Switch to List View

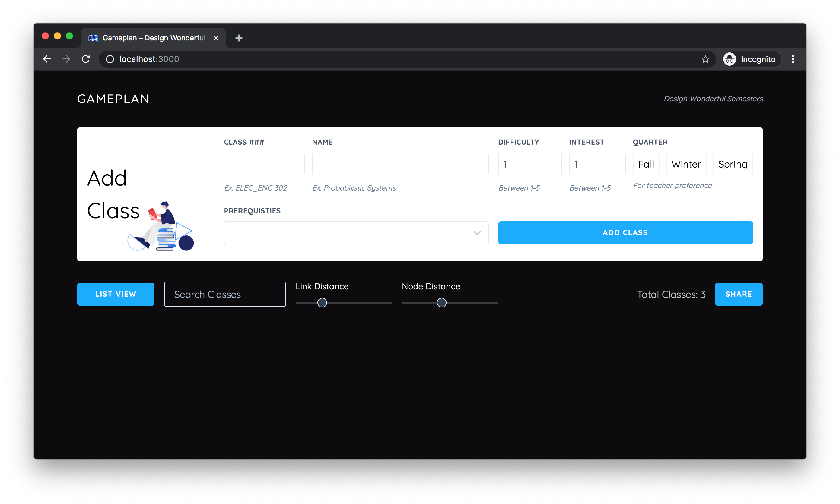coord(116,294)
